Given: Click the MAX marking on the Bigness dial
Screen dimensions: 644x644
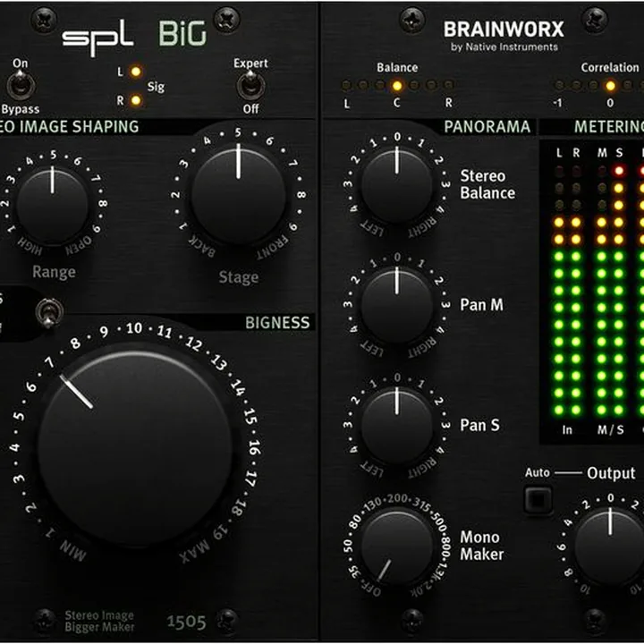Looking at the screenshot, I should [x=195, y=551].
